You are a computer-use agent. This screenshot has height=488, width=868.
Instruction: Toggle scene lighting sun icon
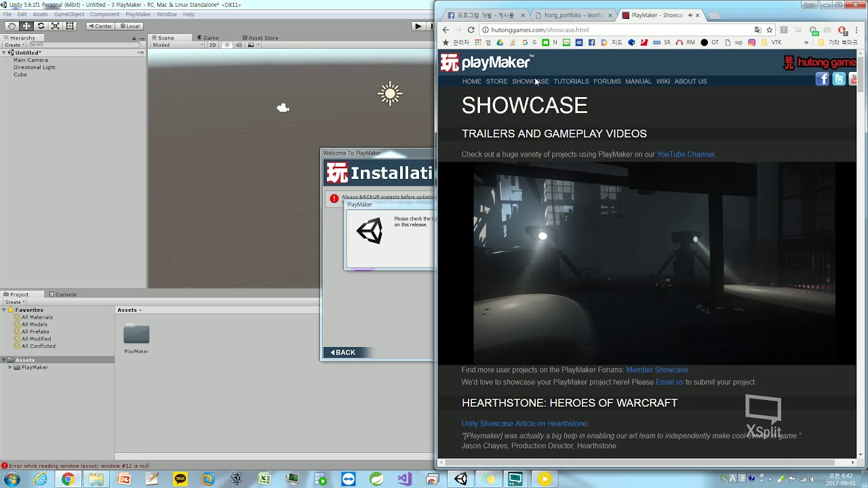tap(227, 45)
